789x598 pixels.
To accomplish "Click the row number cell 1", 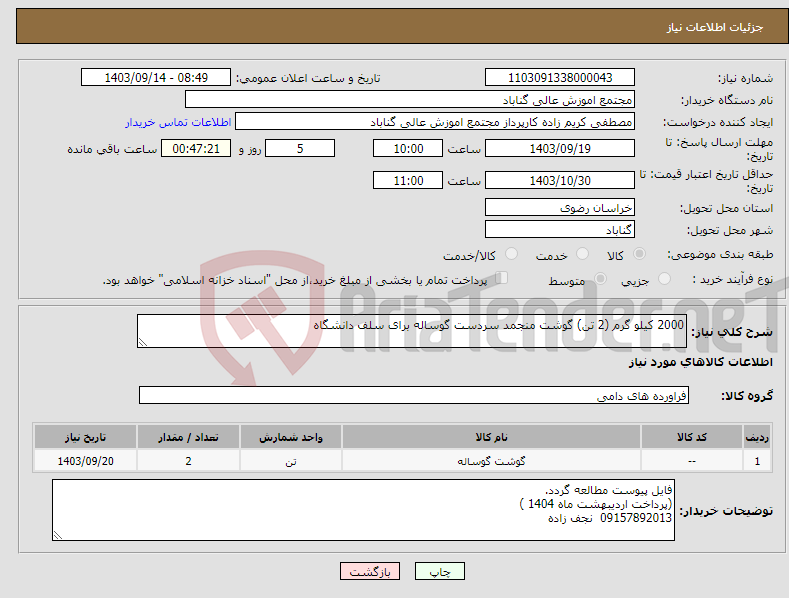I will 757,461.
